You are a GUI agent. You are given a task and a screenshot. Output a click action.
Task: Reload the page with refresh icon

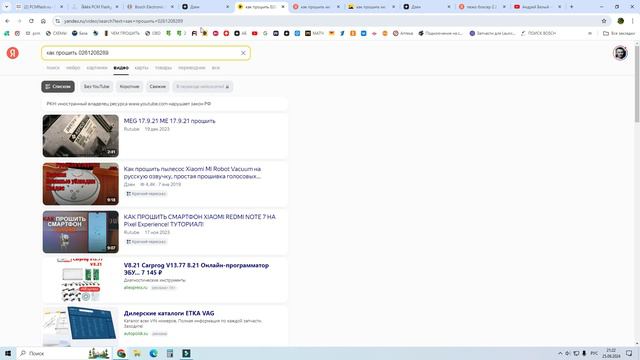31,21
